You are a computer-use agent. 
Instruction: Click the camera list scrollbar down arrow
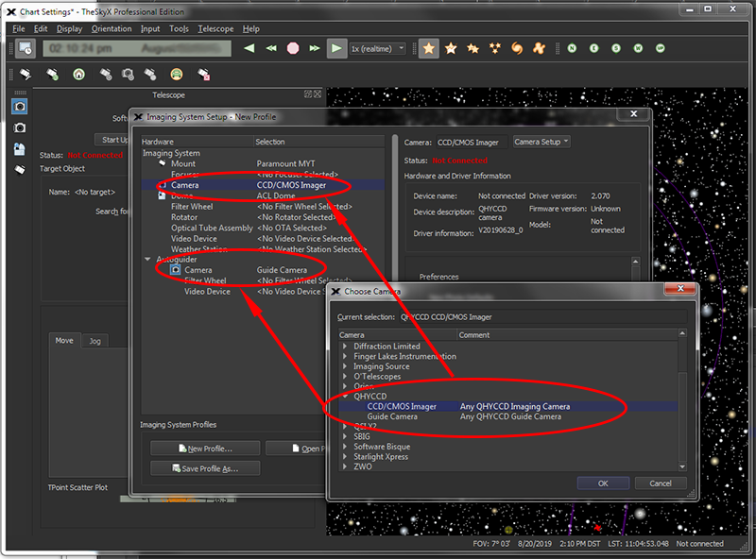[x=682, y=466]
